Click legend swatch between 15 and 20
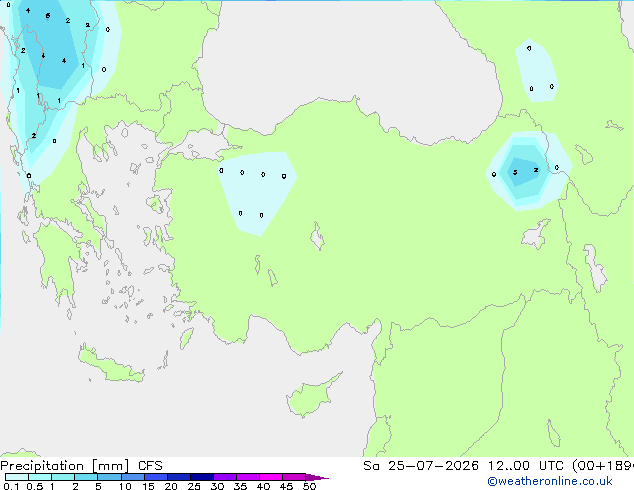The width and height of the screenshot is (634, 490). pyautogui.click(x=156, y=477)
